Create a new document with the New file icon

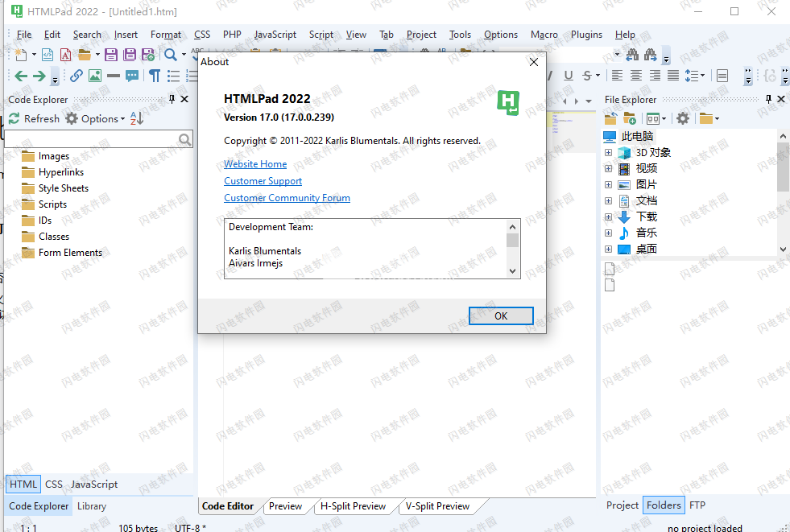(x=21, y=55)
